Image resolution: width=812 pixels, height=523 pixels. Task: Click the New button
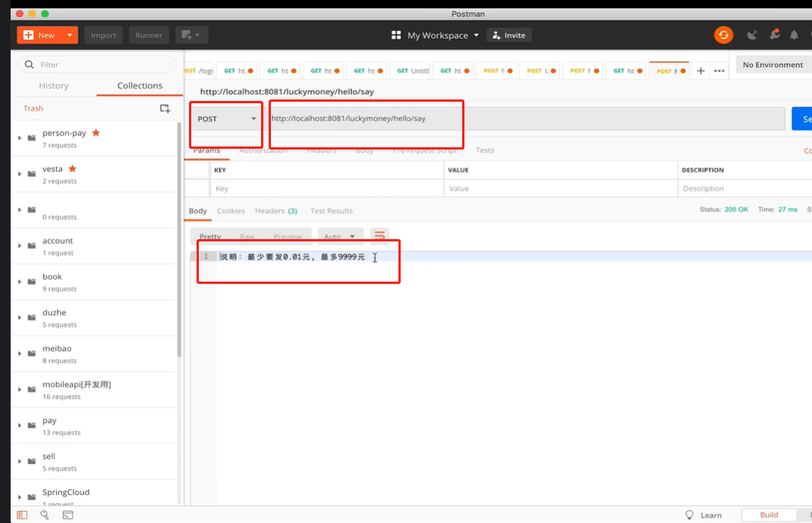coord(40,35)
